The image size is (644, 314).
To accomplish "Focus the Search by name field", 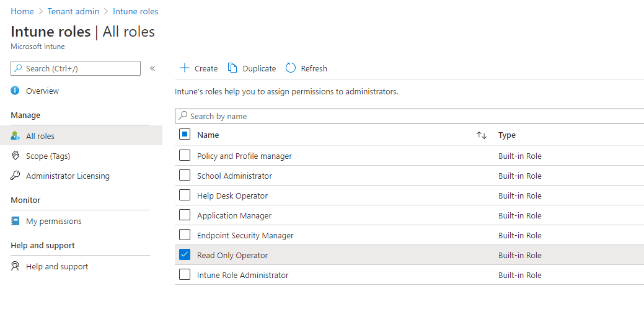I will click(410, 116).
